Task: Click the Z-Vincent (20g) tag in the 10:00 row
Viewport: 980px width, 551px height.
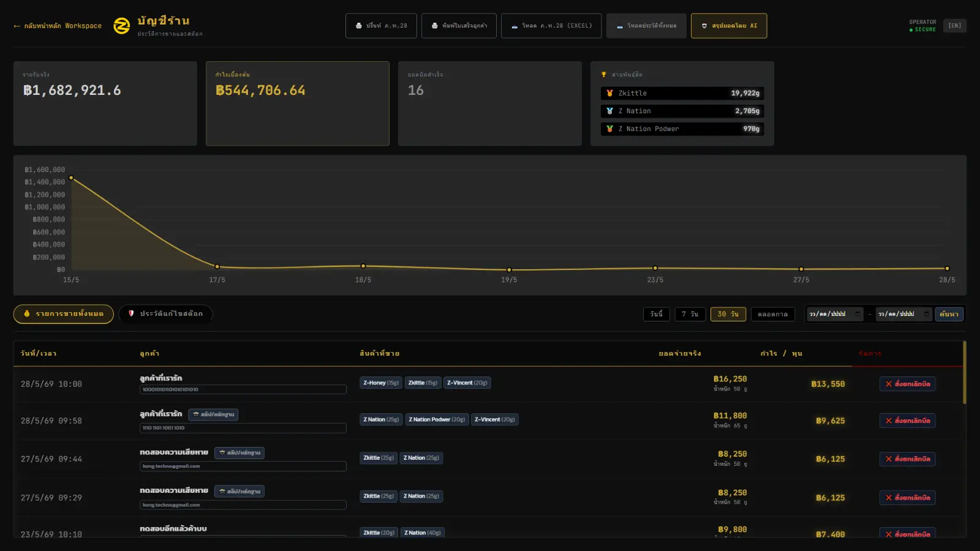Action: pos(467,383)
